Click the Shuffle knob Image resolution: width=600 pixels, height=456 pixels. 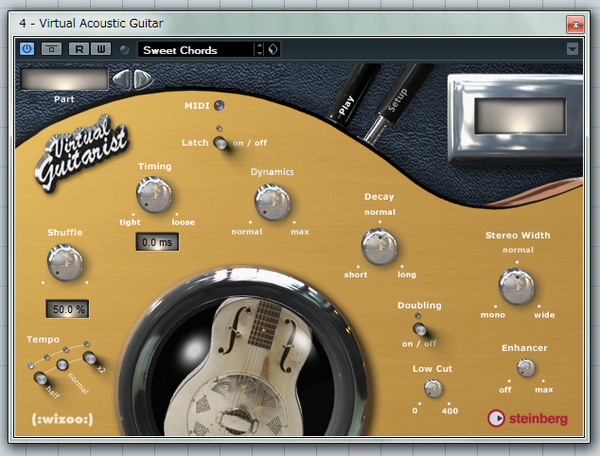(x=65, y=263)
